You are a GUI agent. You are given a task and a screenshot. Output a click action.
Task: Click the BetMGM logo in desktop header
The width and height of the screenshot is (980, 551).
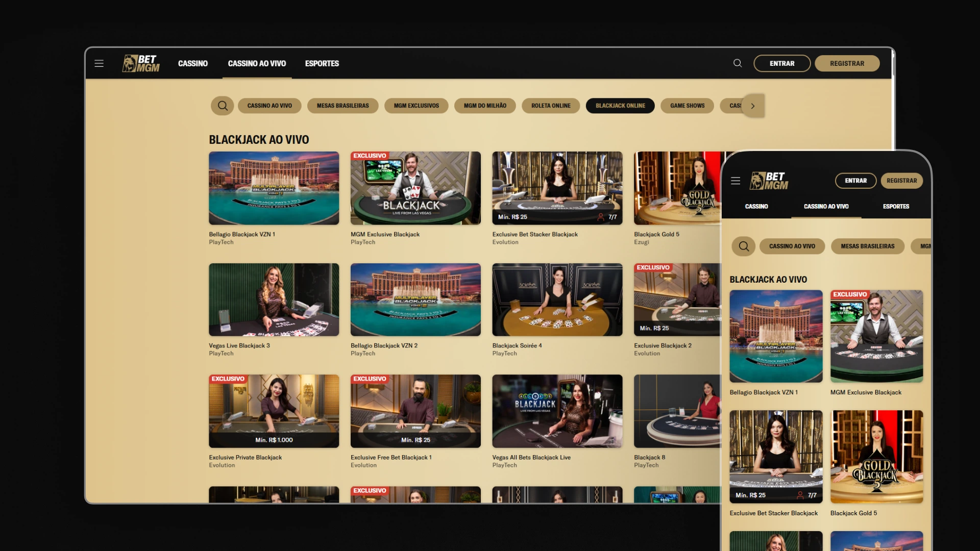[x=141, y=63]
